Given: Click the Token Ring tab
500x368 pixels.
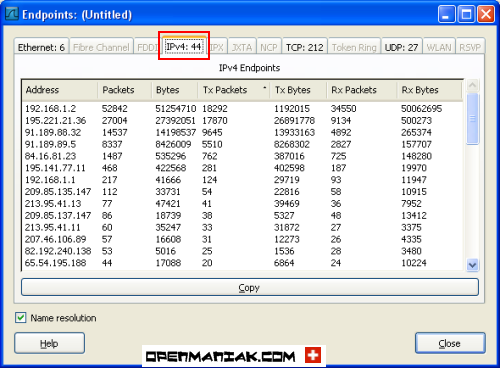Looking at the screenshot, I should (354, 47).
